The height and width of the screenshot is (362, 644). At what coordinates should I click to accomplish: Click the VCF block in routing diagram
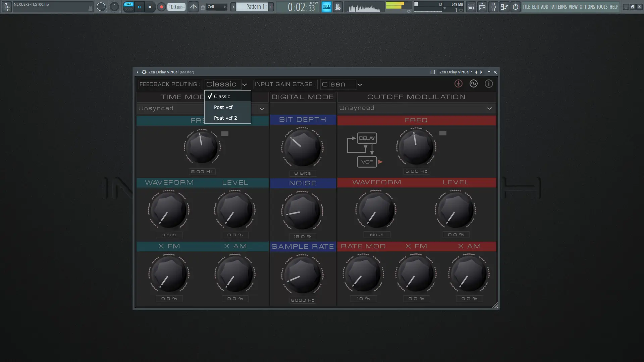[x=367, y=162]
